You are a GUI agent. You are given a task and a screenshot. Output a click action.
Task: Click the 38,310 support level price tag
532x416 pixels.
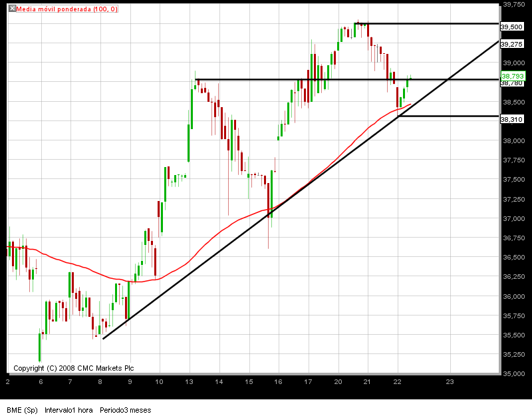coord(511,119)
